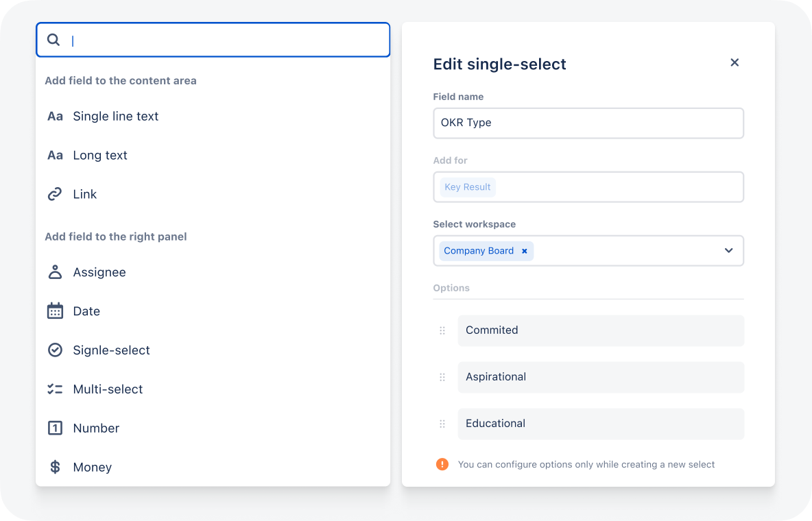The image size is (812, 521).
Task: Select the Single line text field type
Action: click(115, 116)
